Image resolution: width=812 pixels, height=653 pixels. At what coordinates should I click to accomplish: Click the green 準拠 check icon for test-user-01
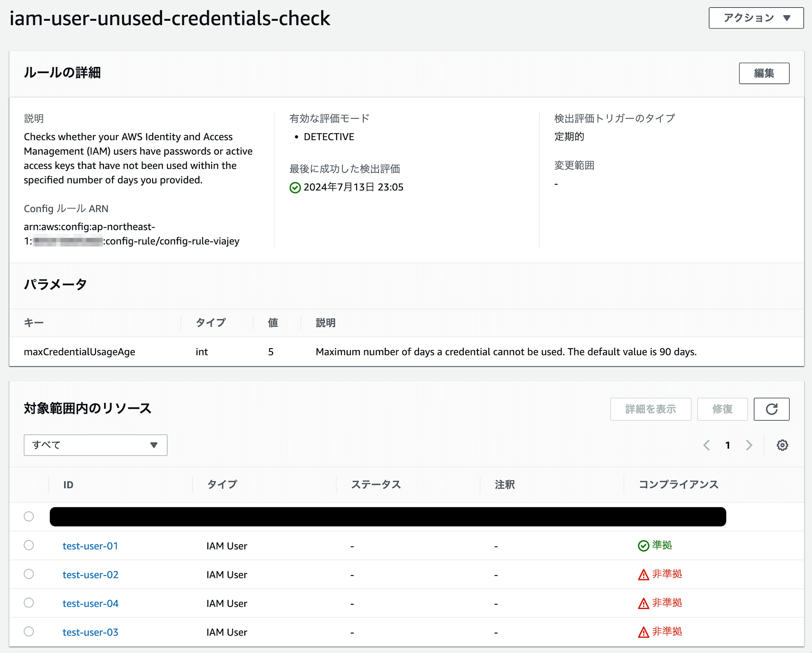644,546
